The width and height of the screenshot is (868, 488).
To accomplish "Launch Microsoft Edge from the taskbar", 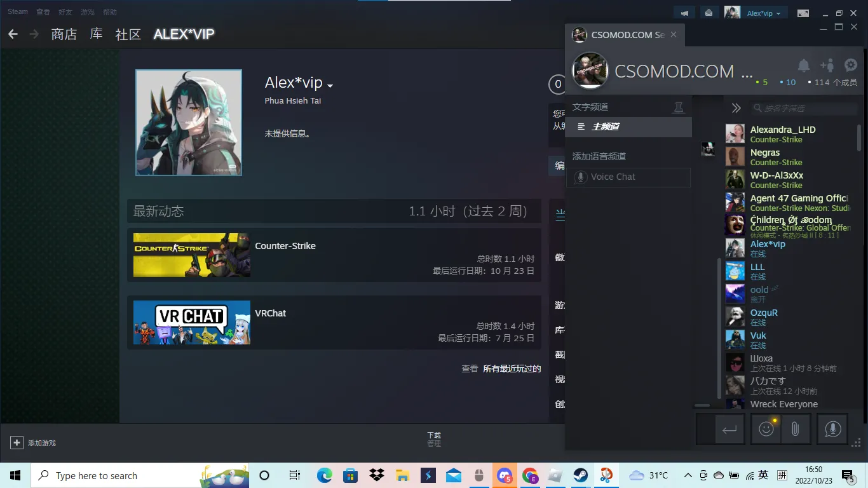I will click(325, 475).
